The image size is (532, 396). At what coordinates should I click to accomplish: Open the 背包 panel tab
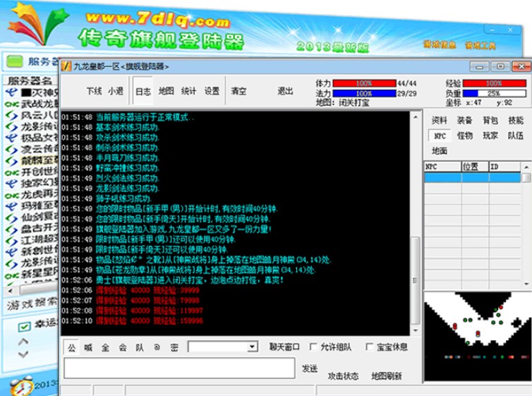point(490,120)
